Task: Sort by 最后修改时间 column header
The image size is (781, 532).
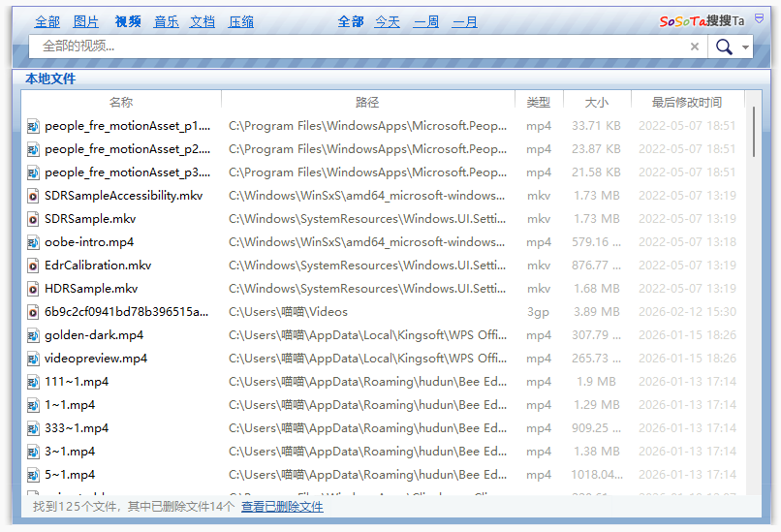Action: (x=686, y=102)
